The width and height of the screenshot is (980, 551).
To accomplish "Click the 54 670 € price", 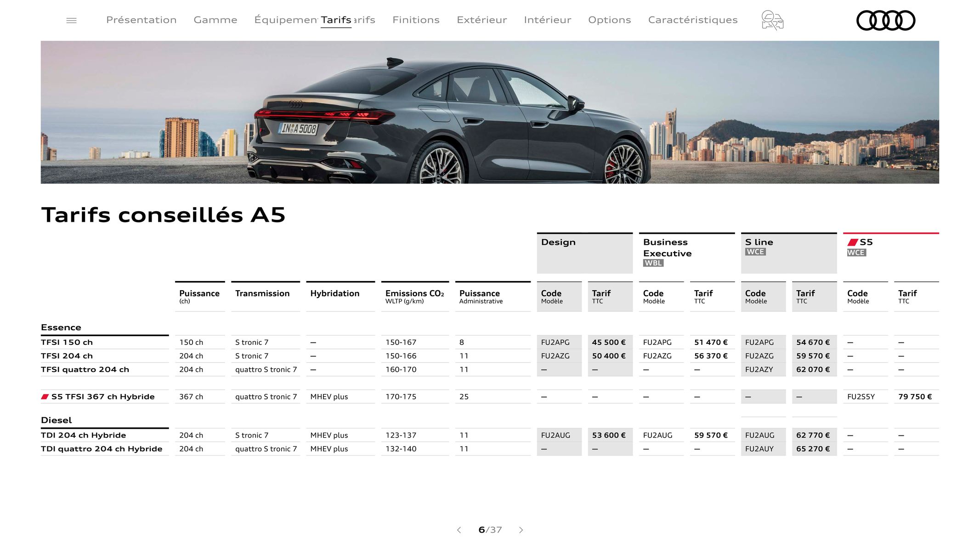I will 813,342.
